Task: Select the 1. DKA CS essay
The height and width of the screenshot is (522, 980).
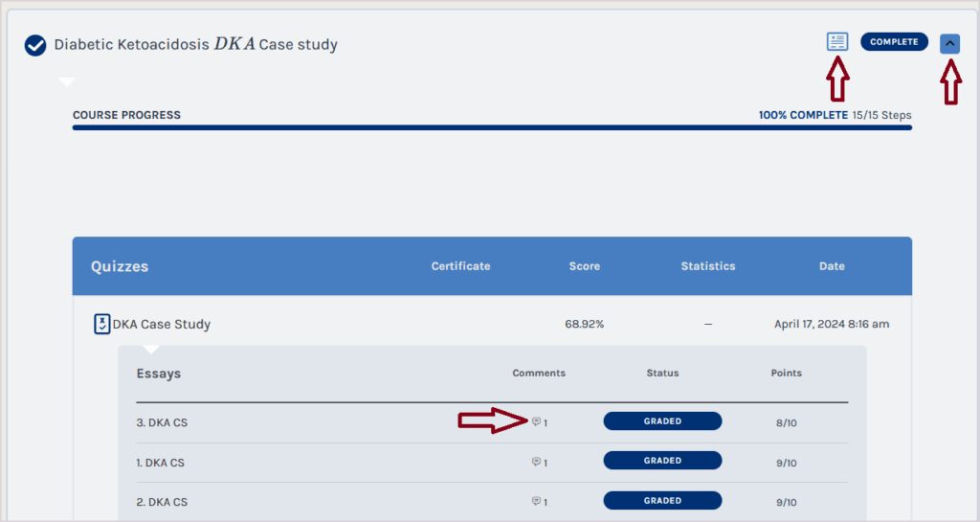Action: tap(161, 463)
